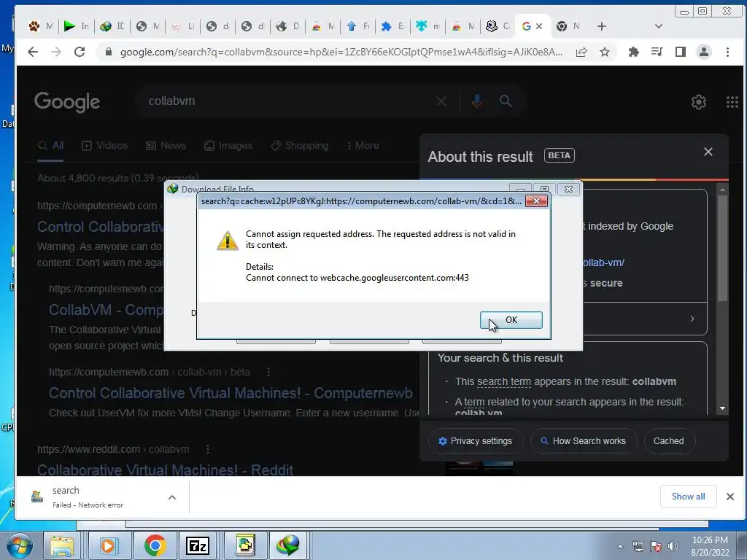Toggle Chrome side panel
This screenshot has width=747, height=560.
pos(681,52)
